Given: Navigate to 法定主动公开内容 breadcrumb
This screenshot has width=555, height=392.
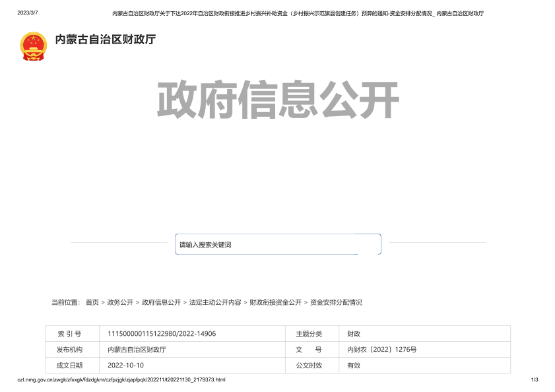Looking at the screenshot, I should tap(215, 302).
